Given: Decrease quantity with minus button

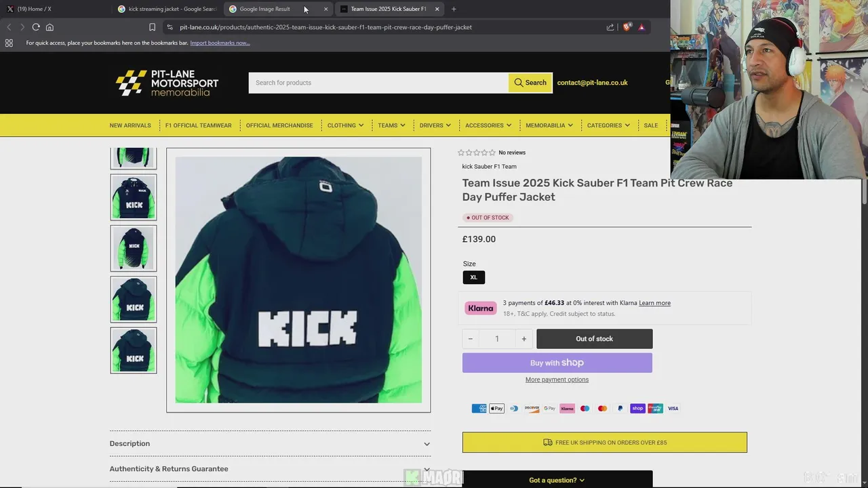Looking at the screenshot, I should pos(470,339).
